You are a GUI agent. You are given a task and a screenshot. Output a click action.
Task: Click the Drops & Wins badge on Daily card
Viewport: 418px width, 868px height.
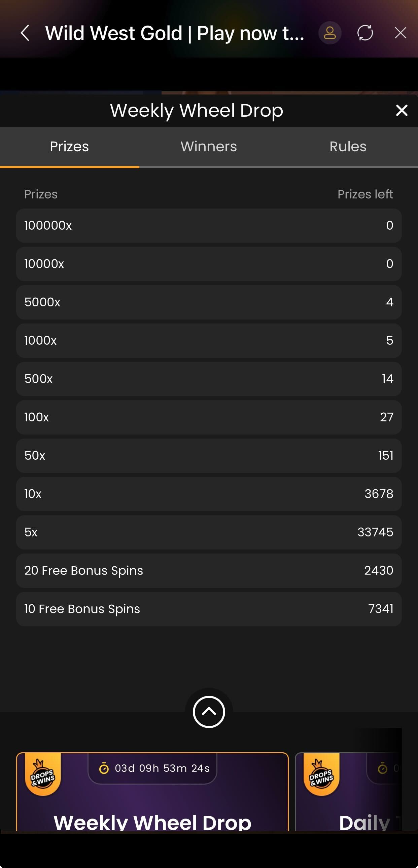tap(321, 775)
